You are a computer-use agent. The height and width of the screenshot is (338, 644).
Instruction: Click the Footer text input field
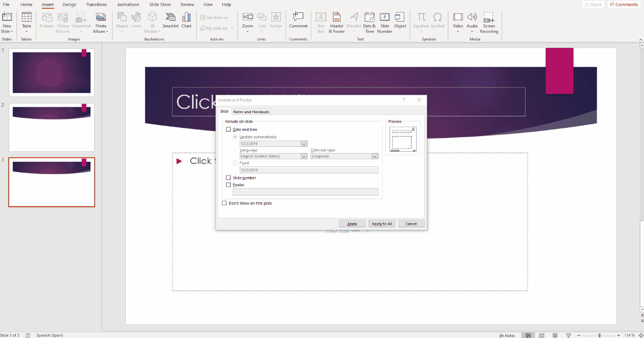click(305, 192)
